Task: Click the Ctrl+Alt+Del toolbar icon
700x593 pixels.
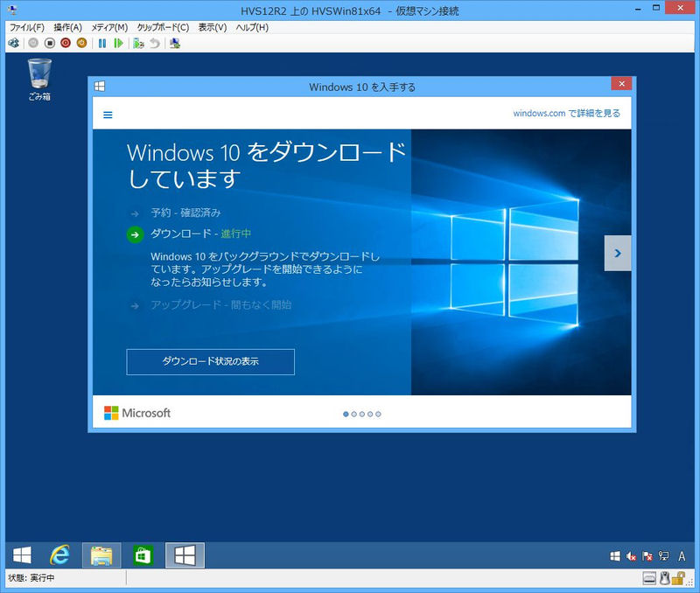Action: click(14, 43)
